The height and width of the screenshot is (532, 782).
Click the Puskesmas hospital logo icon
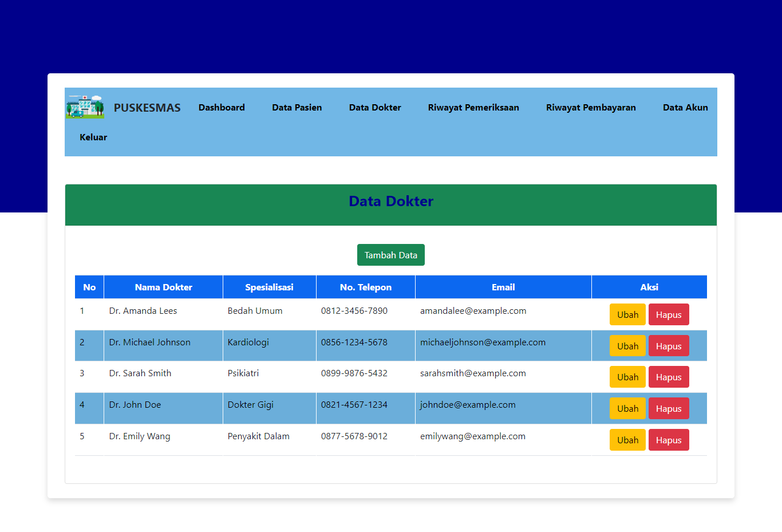click(85, 107)
